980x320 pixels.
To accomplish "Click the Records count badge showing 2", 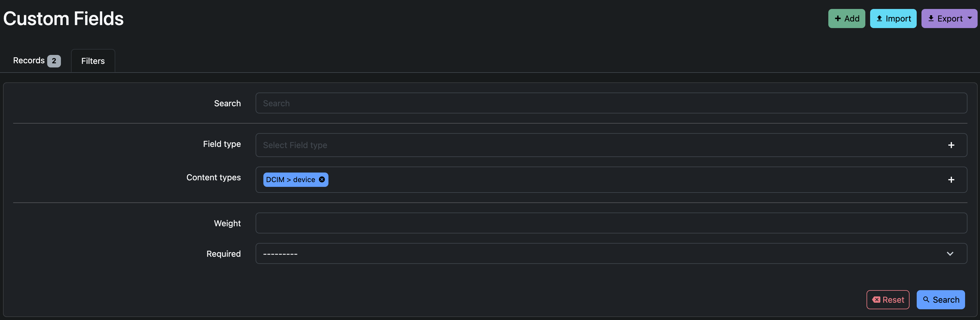I will tap(54, 60).
